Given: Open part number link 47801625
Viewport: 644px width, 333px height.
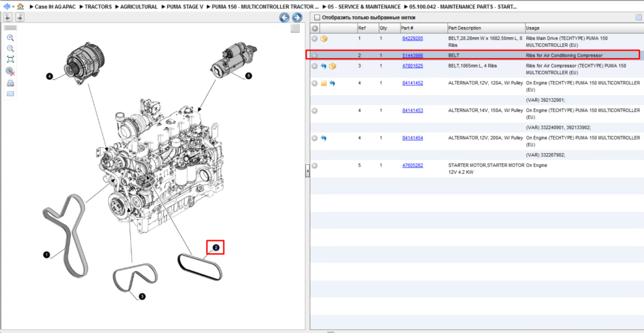Looking at the screenshot, I should pos(412,66).
